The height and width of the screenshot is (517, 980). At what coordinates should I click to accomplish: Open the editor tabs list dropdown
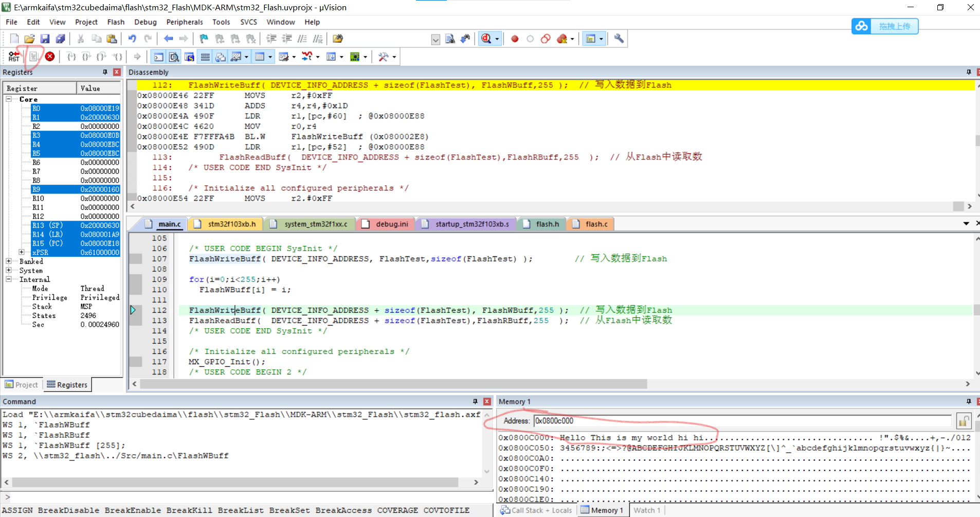(x=966, y=224)
